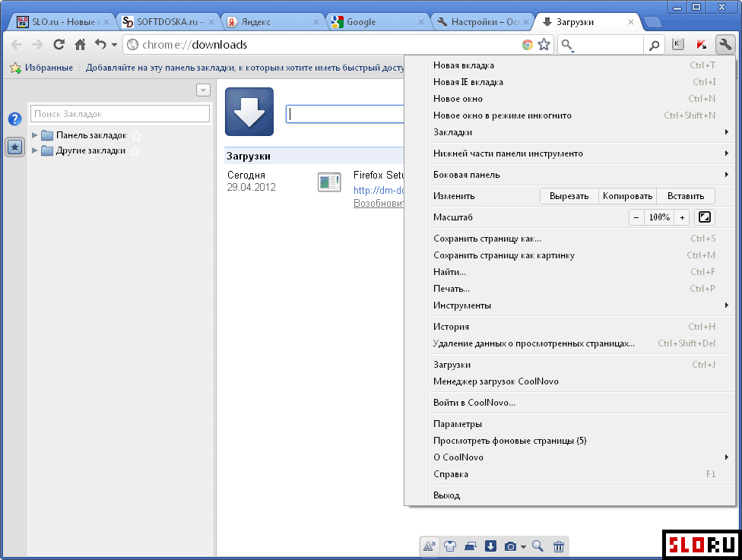Viewport: 742px width, 560px height.
Task: Expand the Панель закладок folder arrow
Action: tap(34, 135)
